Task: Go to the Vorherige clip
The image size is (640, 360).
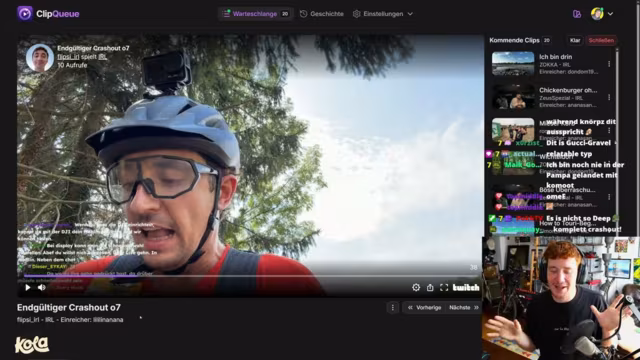Action: tap(424, 308)
